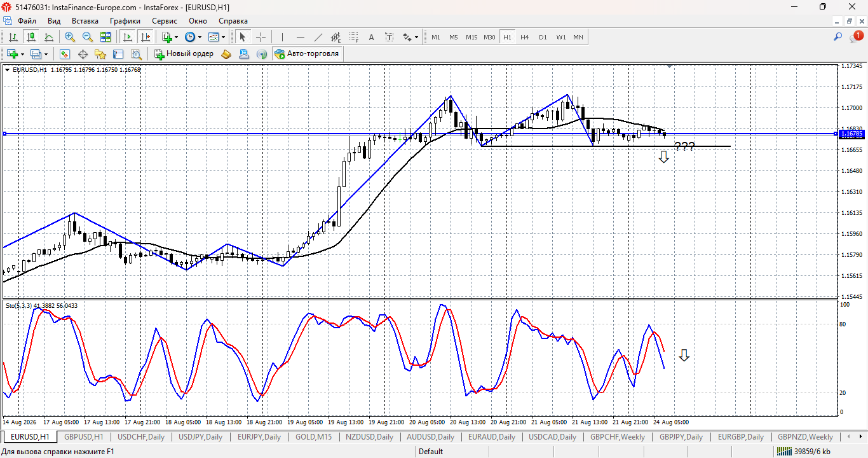This screenshot has height=458, width=868.
Task: Choose the text label T tool
Action: coord(390,38)
